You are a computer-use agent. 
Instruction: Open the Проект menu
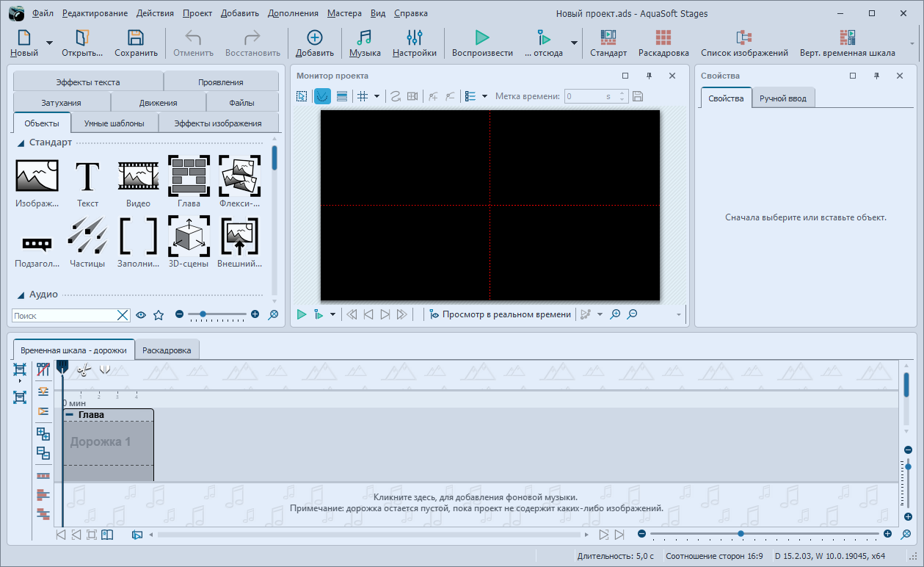point(197,13)
